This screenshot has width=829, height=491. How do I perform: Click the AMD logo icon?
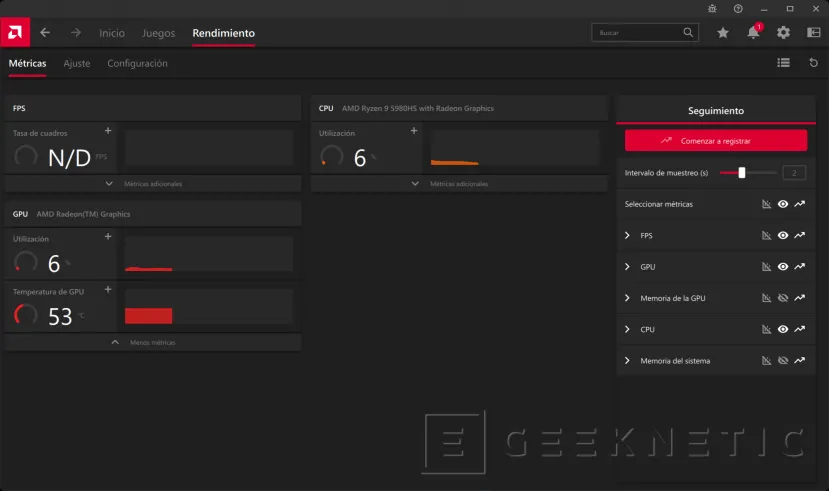pyautogui.click(x=15, y=32)
